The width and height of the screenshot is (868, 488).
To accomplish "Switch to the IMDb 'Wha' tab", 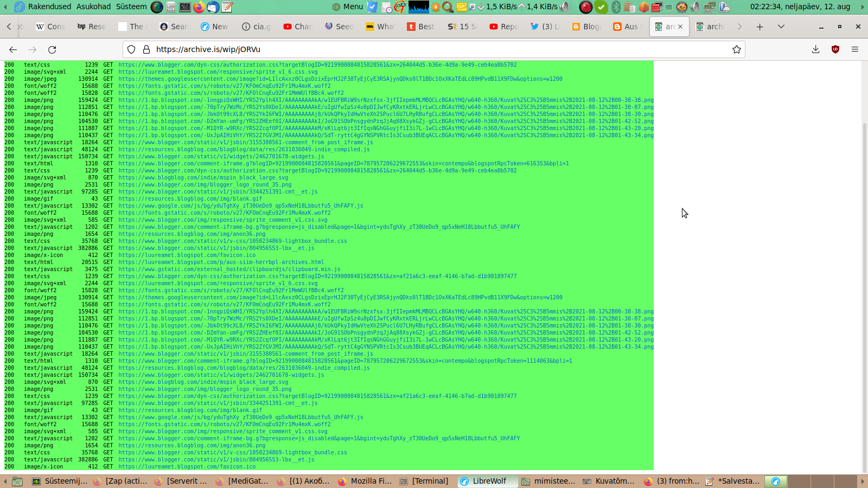I will [x=380, y=27].
